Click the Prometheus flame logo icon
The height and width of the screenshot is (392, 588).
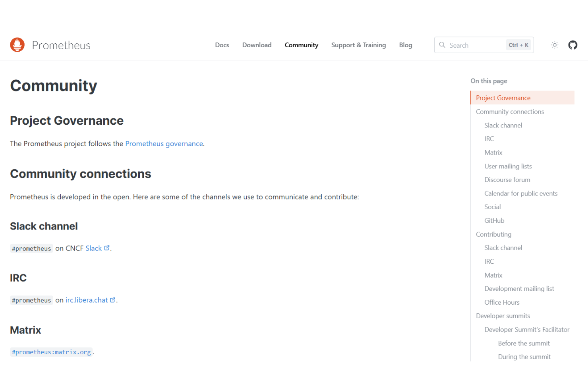tap(17, 45)
